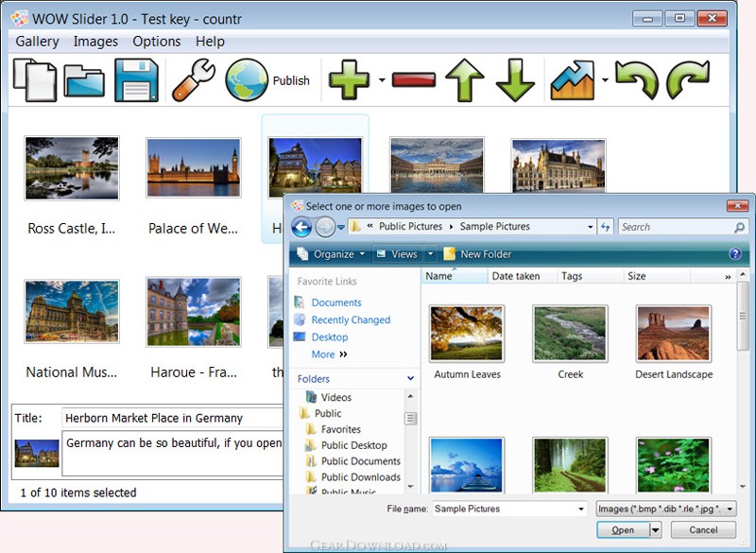Expand the green plus button dropdown arrow

382,80
